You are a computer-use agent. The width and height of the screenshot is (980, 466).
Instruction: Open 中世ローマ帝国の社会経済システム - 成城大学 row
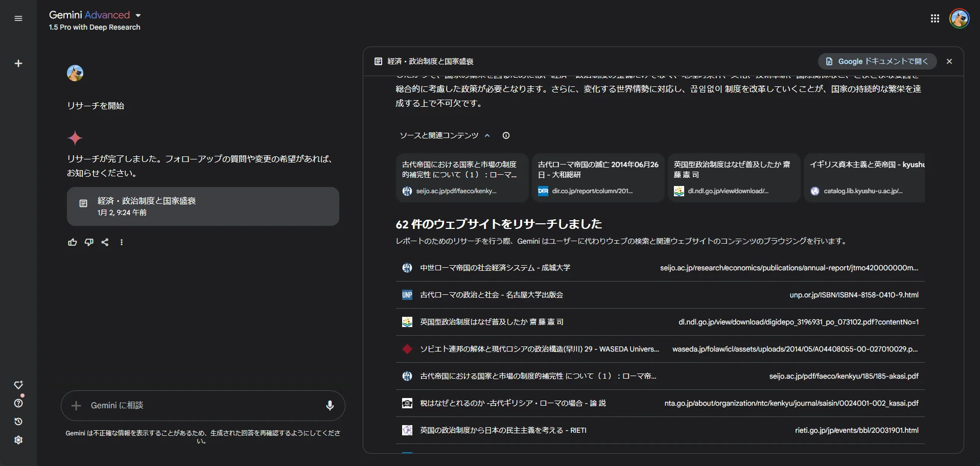pos(660,268)
